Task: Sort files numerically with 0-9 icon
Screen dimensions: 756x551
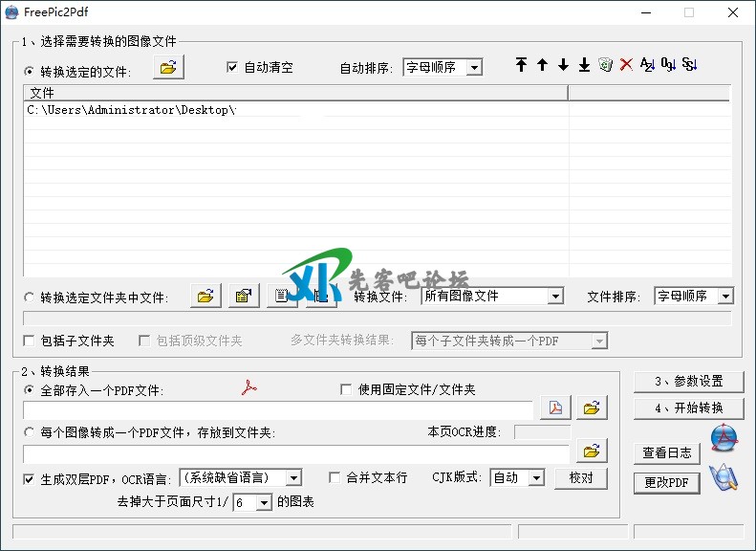Action: [x=668, y=65]
